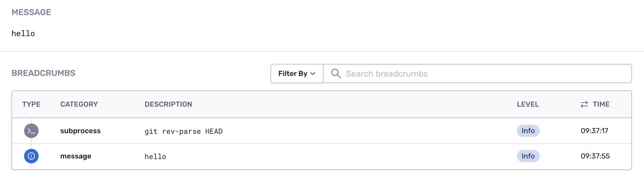644x185 pixels.
Task: Click the blue circle icon on the hello breadcrumb
Action: 31,156
